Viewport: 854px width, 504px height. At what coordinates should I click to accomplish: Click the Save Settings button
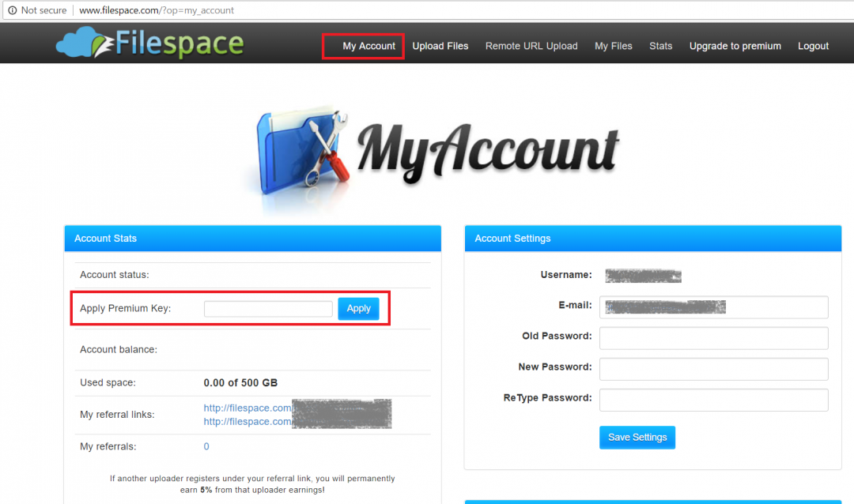click(x=637, y=437)
